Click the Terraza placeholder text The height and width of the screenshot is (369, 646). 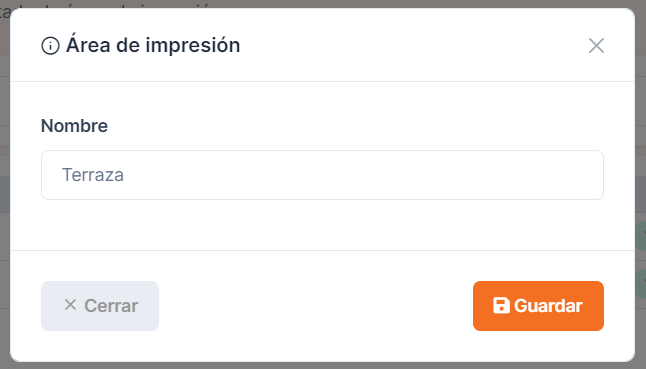tap(93, 175)
